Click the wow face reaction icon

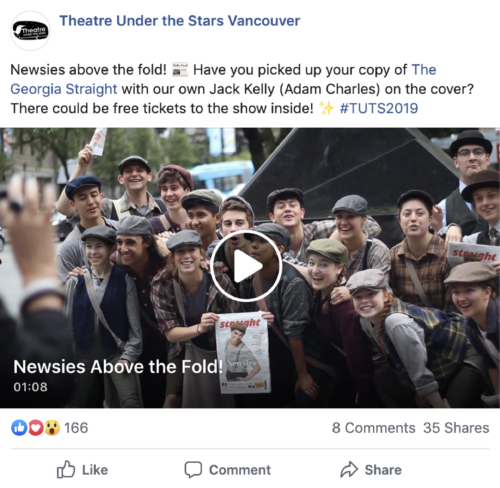click(52, 428)
